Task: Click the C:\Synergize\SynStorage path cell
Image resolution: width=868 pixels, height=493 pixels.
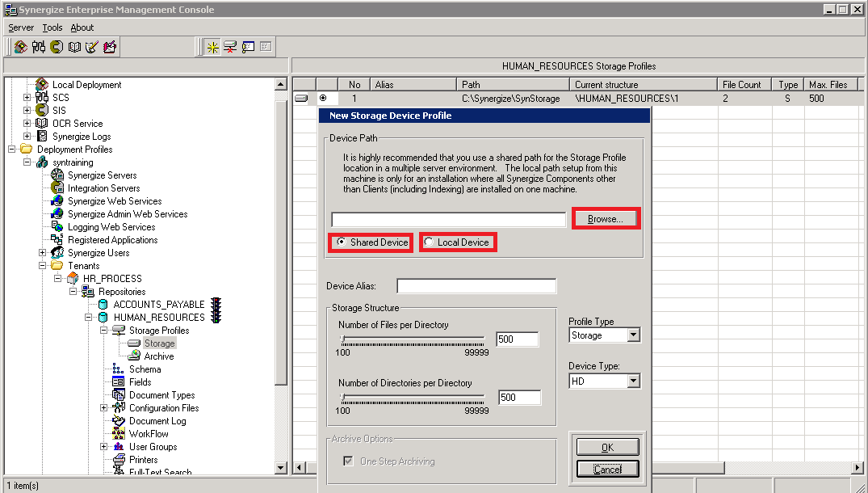Action: click(511, 99)
